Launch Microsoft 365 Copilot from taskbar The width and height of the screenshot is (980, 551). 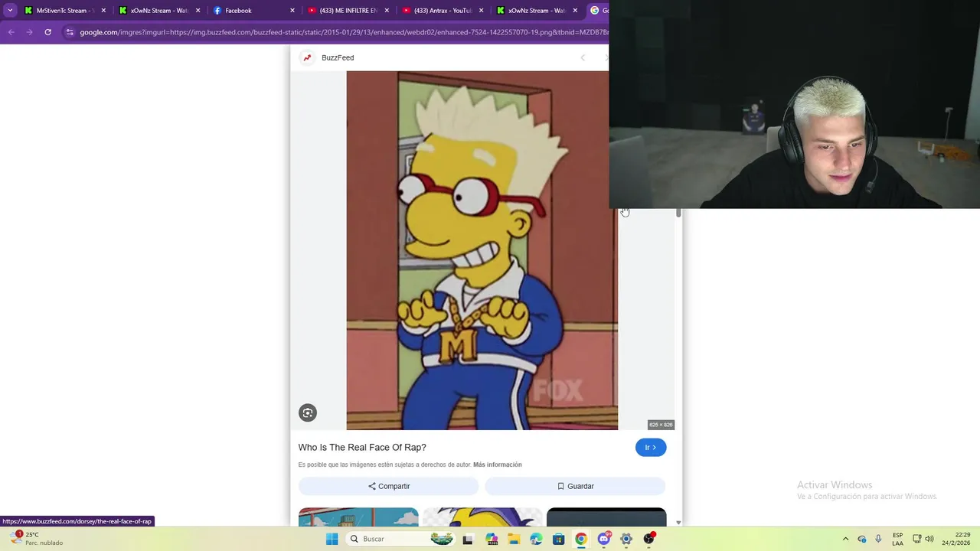point(491,539)
